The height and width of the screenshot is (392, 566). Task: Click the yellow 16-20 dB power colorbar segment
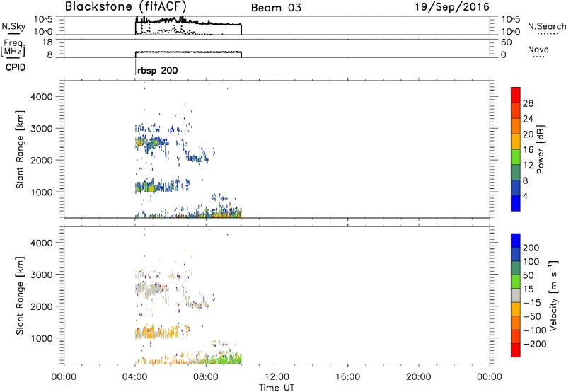(516, 142)
